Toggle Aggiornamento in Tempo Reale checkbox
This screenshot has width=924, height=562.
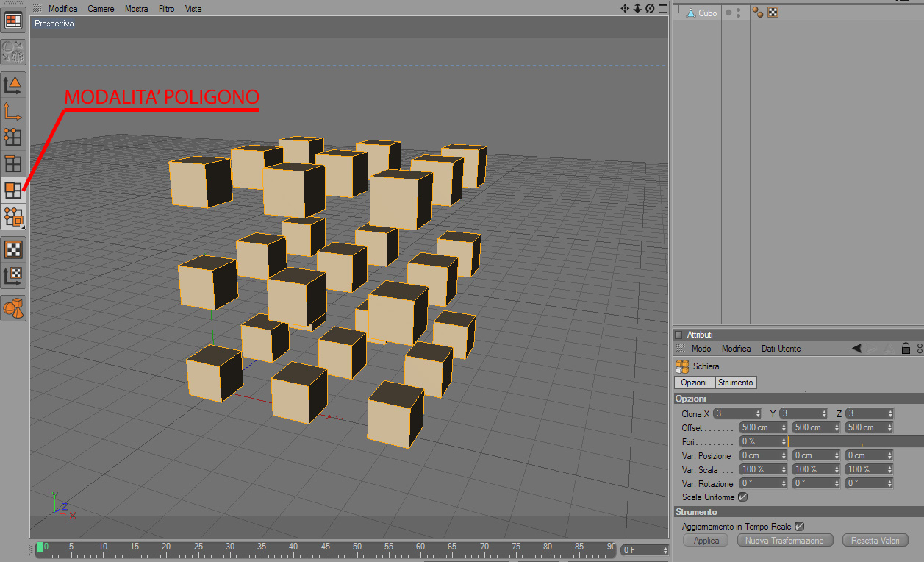(x=799, y=527)
